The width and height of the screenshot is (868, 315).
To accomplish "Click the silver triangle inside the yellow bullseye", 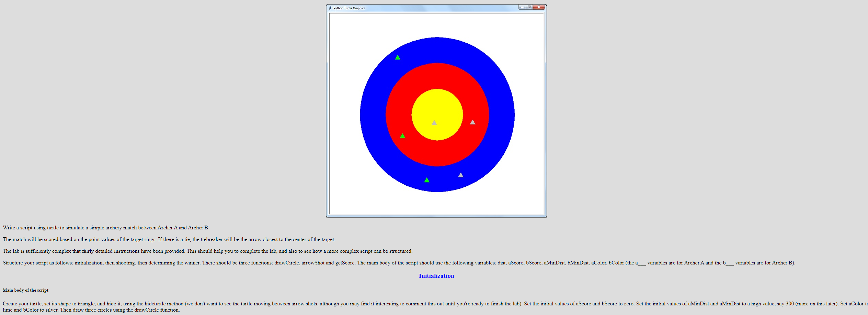I will [434, 123].
